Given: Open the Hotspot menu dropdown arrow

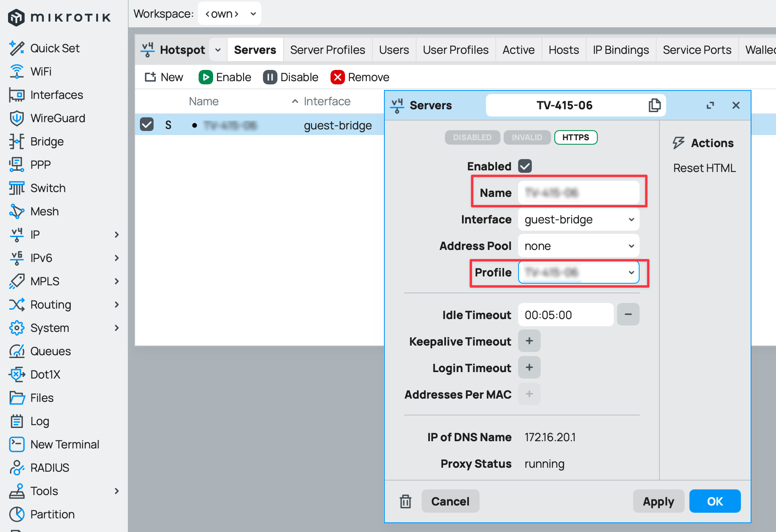Looking at the screenshot, I should point(218,50).
